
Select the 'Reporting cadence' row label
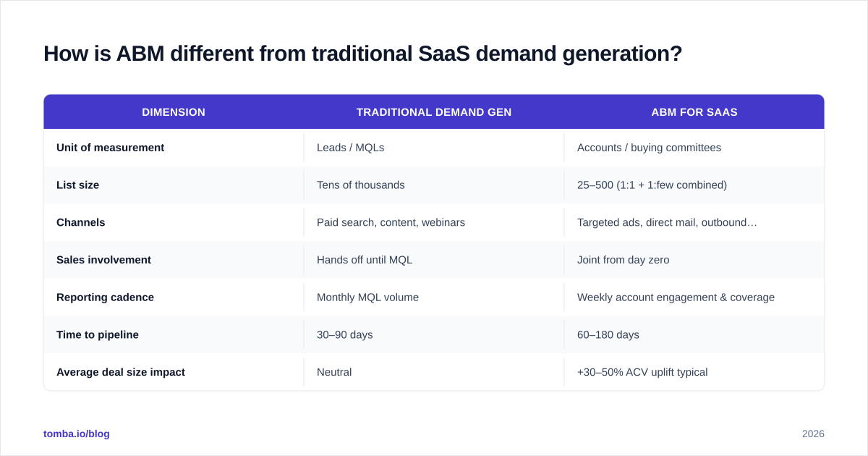coord(105,297)
